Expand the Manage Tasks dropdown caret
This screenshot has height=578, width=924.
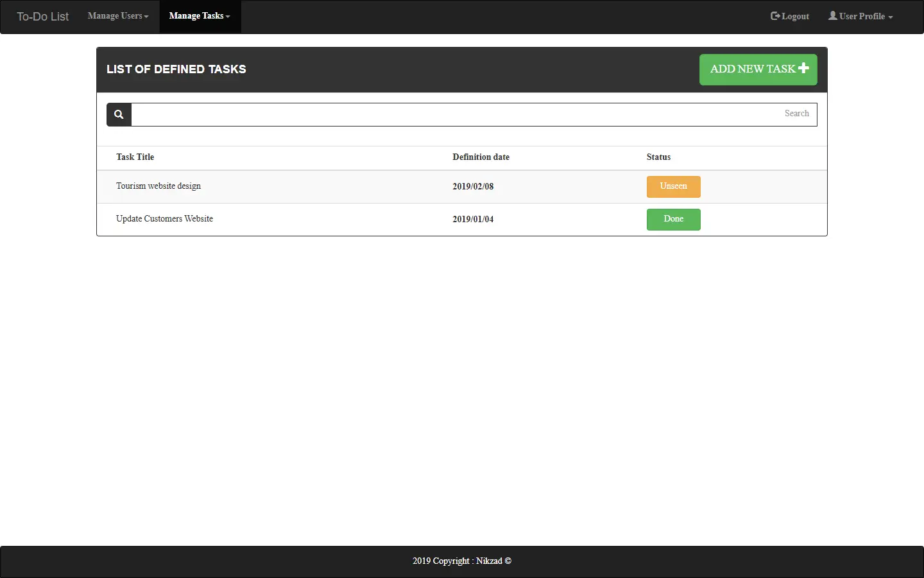tap(228, 17)
